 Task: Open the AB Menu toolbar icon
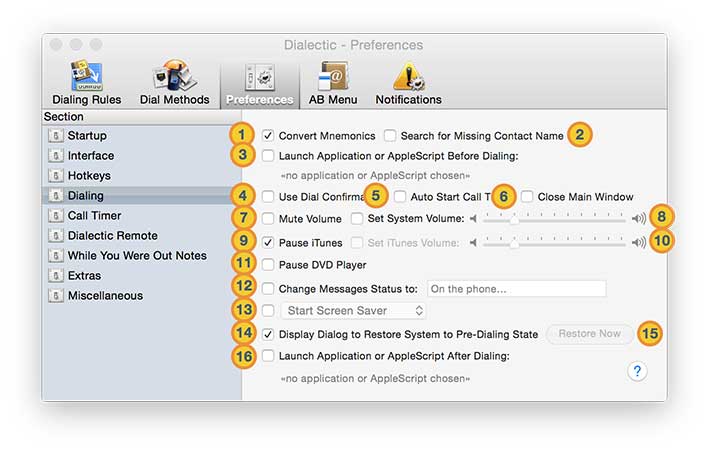tap(332, 76)
